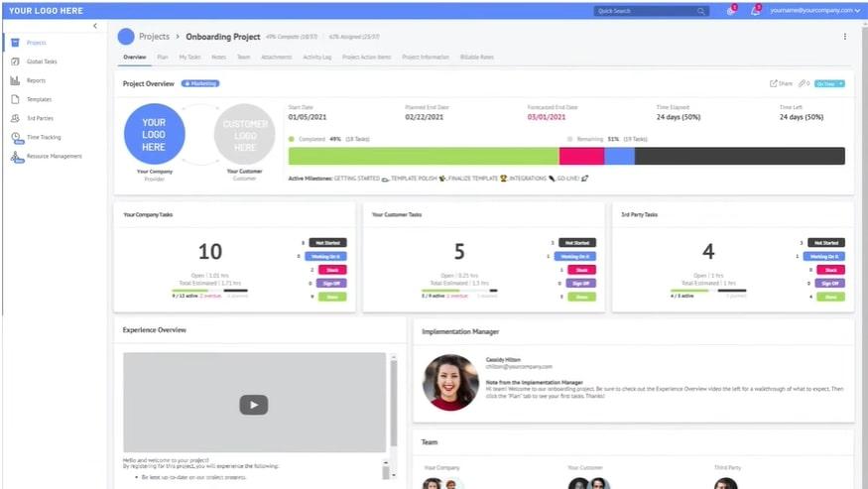Viewport: 868px width, 489px height.
Task: Open the notifications bell icon
Action: click(756, 10)
